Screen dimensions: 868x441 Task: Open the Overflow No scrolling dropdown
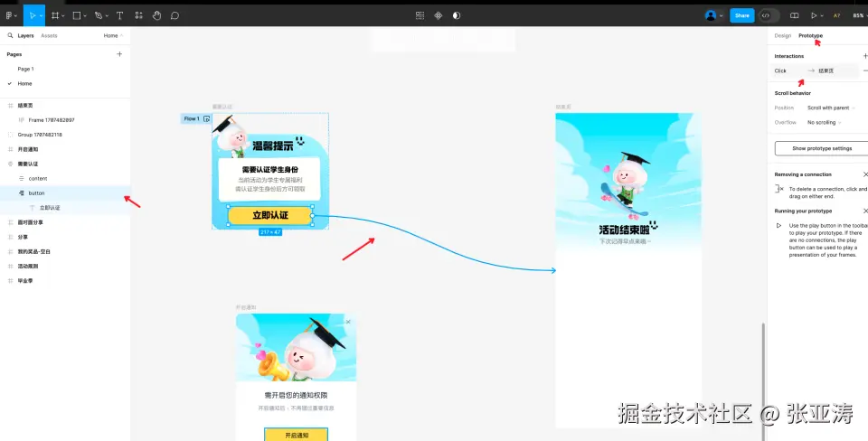click(x=825, y=122)
